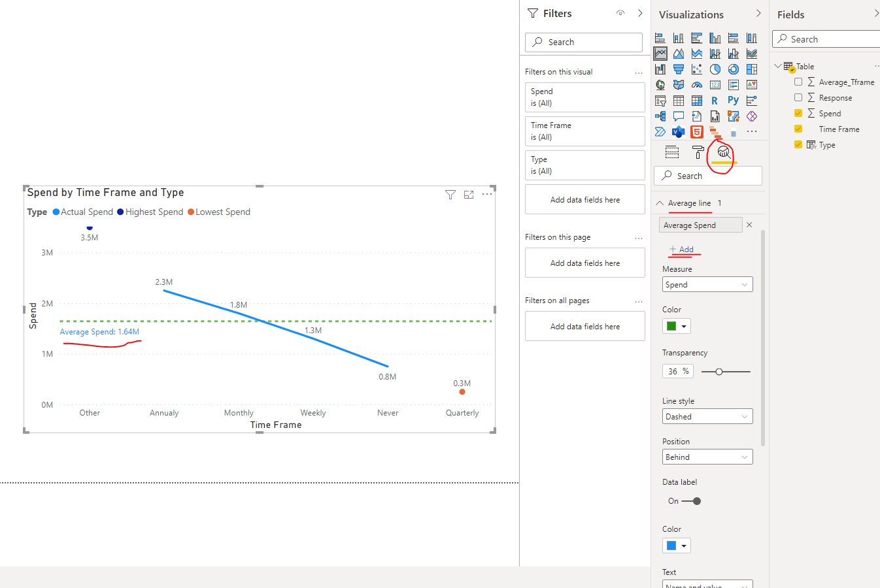880x588 pixels.
Task: Open the Position dropdown set to Behind
Action: tap(707, 457)
